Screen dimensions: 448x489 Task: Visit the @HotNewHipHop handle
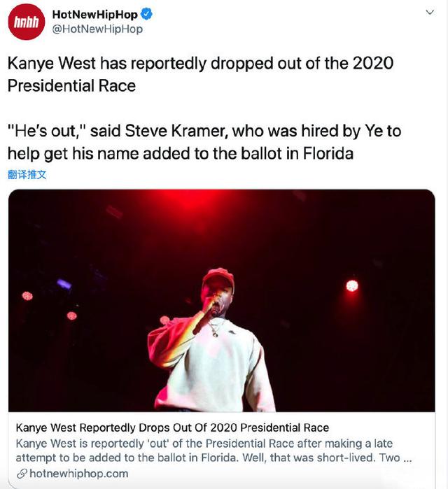[97, 29]
